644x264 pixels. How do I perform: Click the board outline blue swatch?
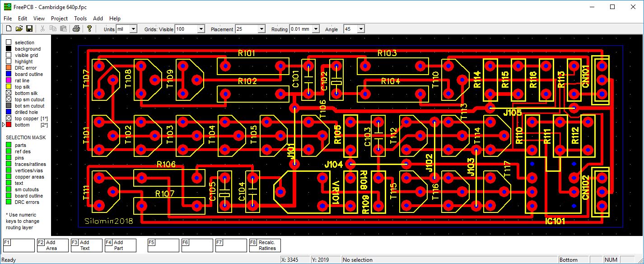[9, 74]
